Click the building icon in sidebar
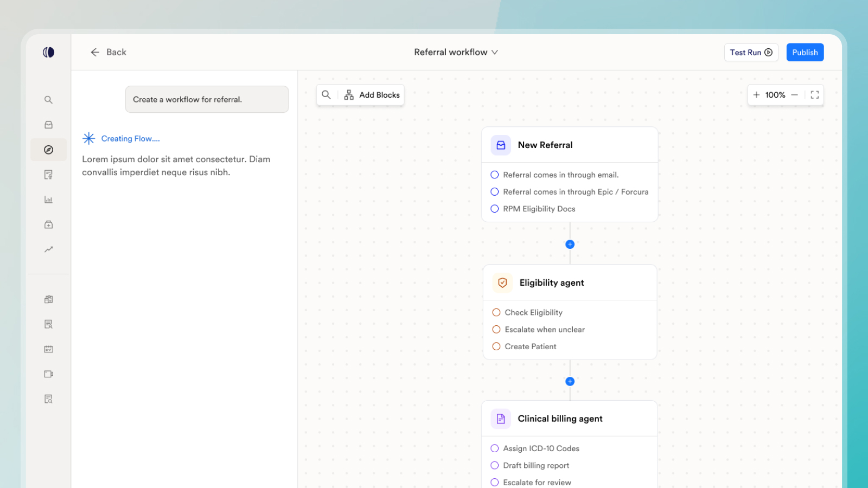Viewport: 868px width, 488px height. coord(48,299)
